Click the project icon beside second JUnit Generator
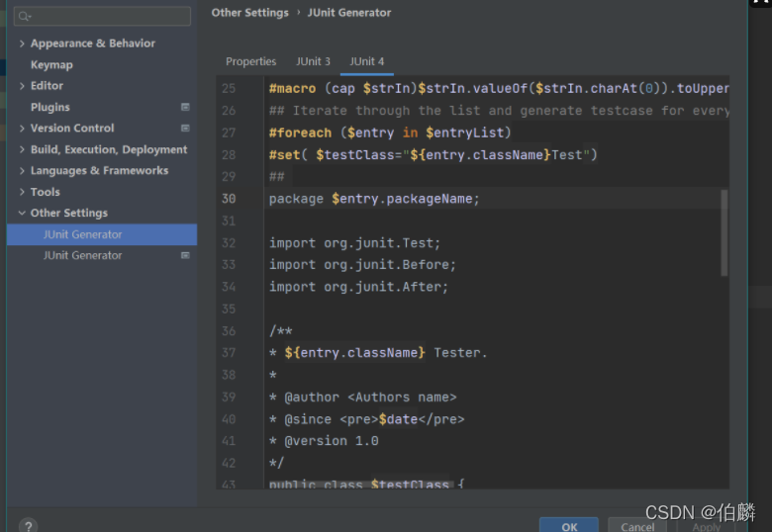This screenshot has height=532, width=772. pos(185,255)
